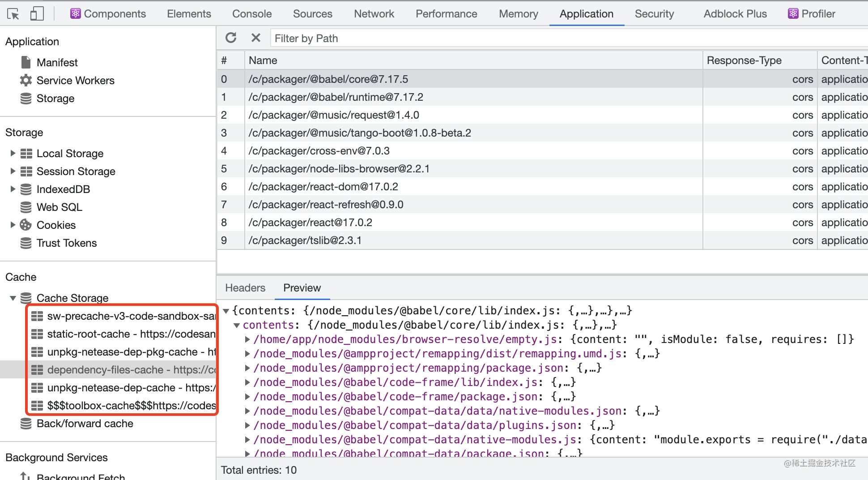Select unpkg-netease-dep-pkg-cache entry
The image size is (868, 480).
[123, 352]
